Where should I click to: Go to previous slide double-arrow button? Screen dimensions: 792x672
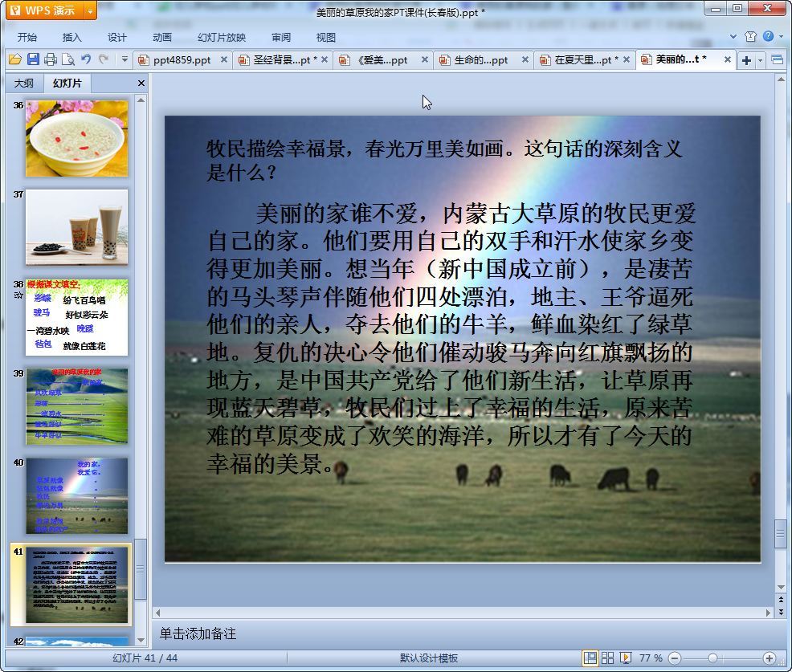tap(781, 600)
